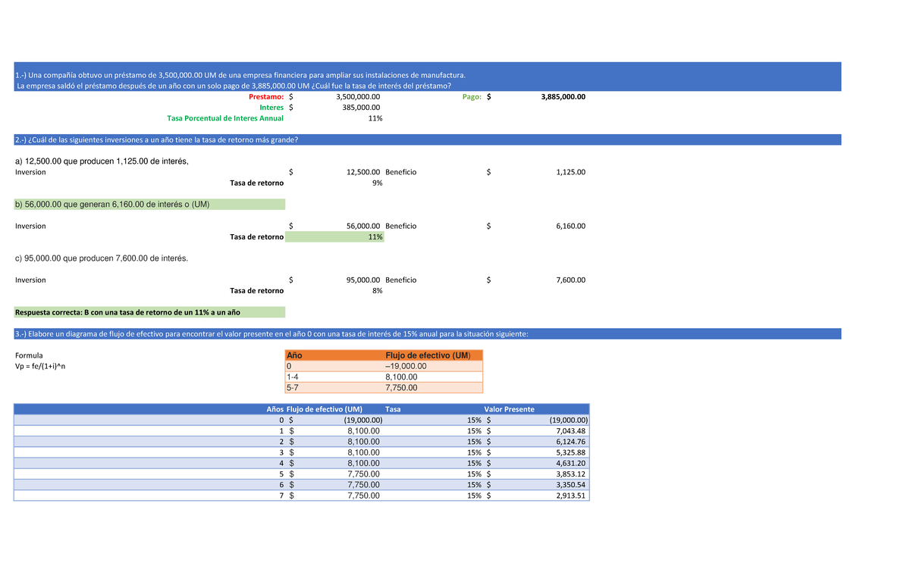
Task: Select the investment value 12,500.00 cell
Action: [x=363, y=172]
